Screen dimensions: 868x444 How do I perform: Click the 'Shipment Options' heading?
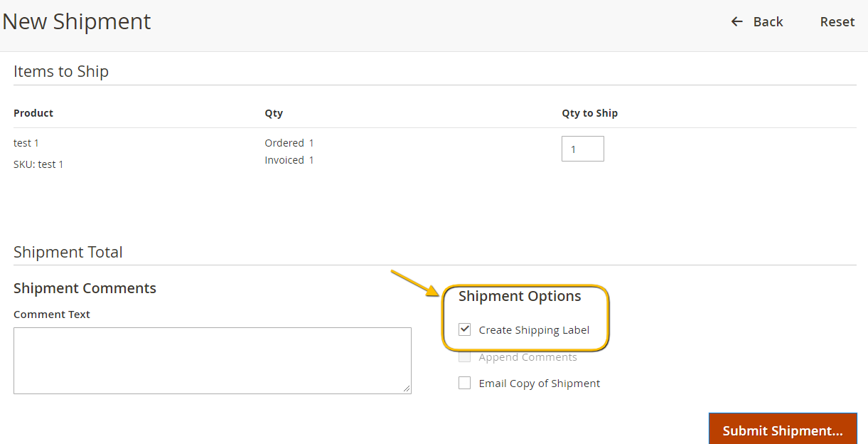520,296
